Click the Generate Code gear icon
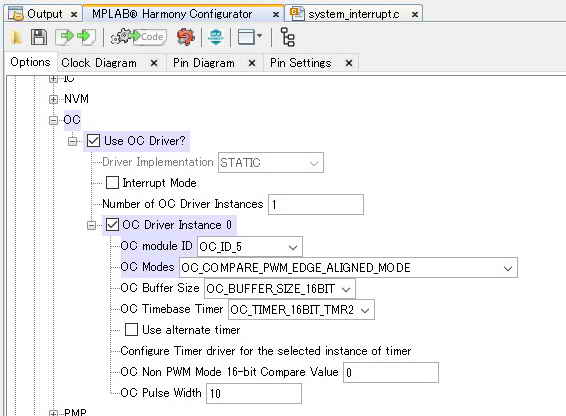 (139, 37)
